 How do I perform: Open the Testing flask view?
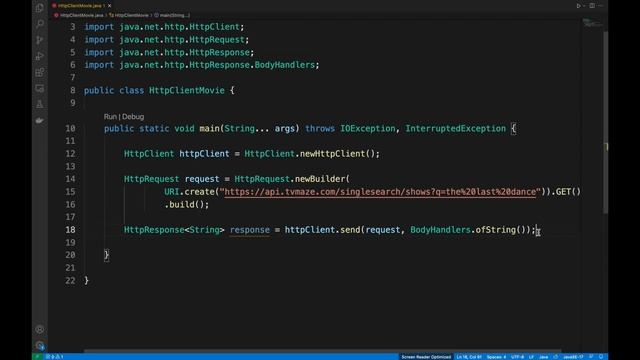pyautogui.click(x=40, y=104)
